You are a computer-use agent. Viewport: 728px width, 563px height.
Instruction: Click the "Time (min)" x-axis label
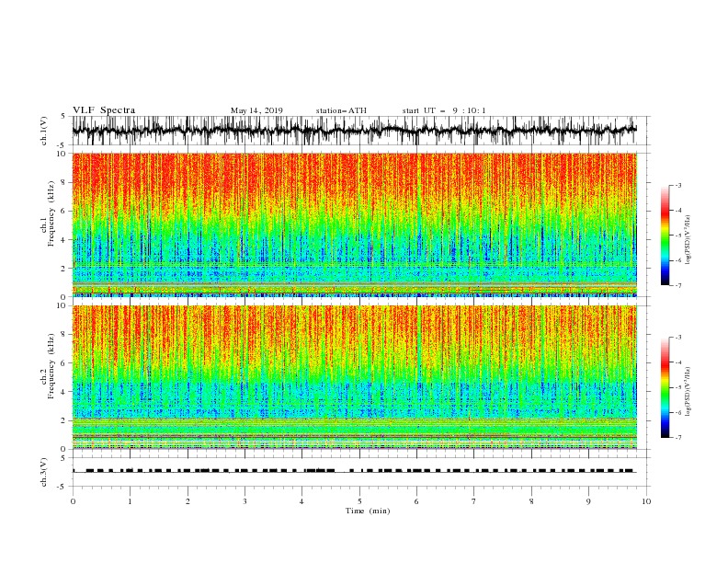click(368, 511)
